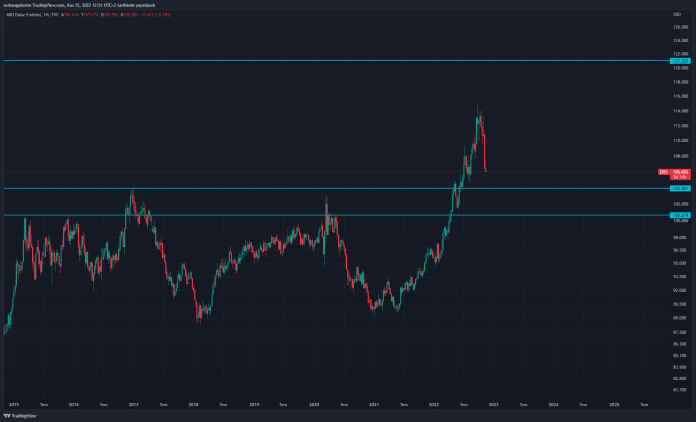The width and height of the screenshot is (696, 422).
Task: Click the DXY symbol tag on price line
Action: point(664,172)
